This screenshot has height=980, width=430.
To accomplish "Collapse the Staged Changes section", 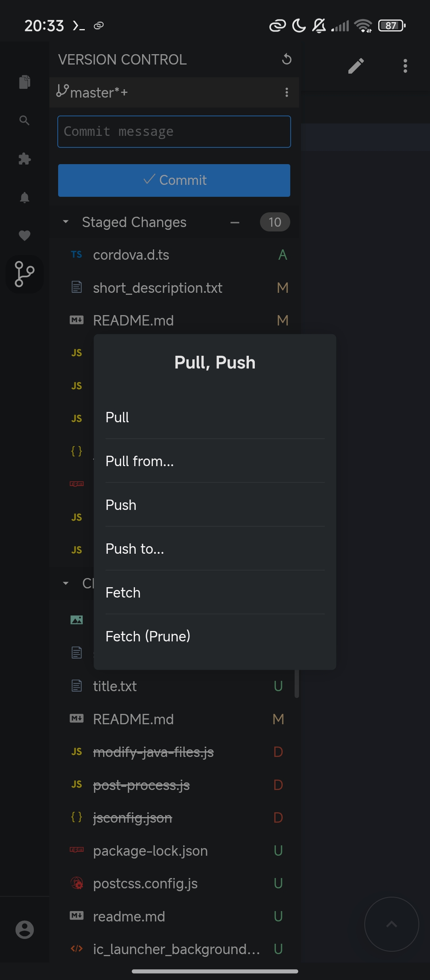I will click(66, 222).
